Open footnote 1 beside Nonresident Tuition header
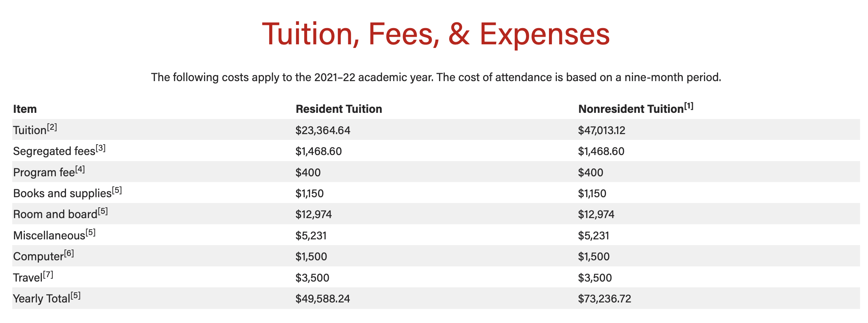 point(688,106)
